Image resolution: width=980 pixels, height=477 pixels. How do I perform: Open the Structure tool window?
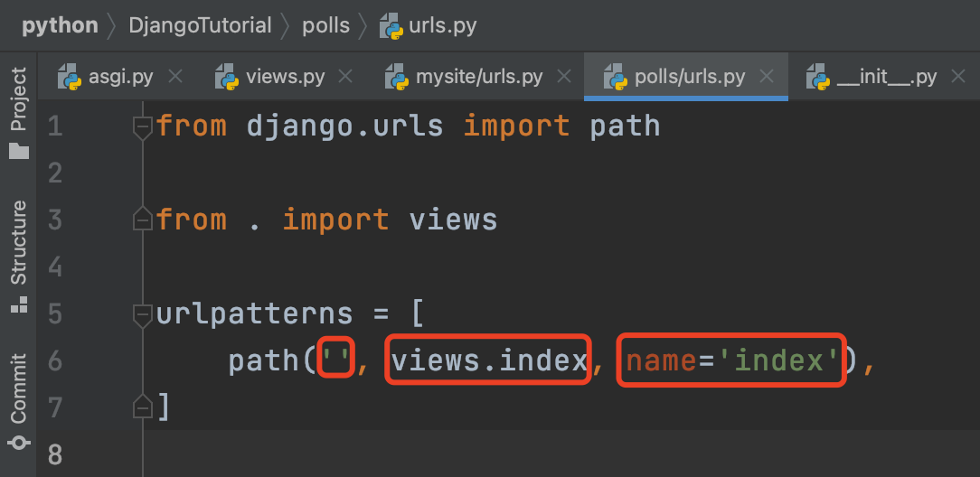(19, 256)
